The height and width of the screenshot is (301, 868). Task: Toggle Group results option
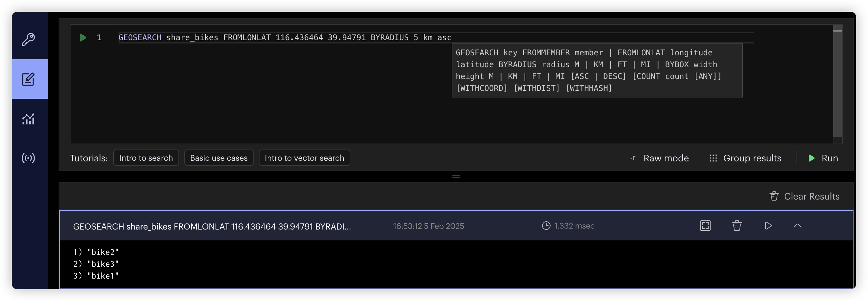tap(746, 158)
